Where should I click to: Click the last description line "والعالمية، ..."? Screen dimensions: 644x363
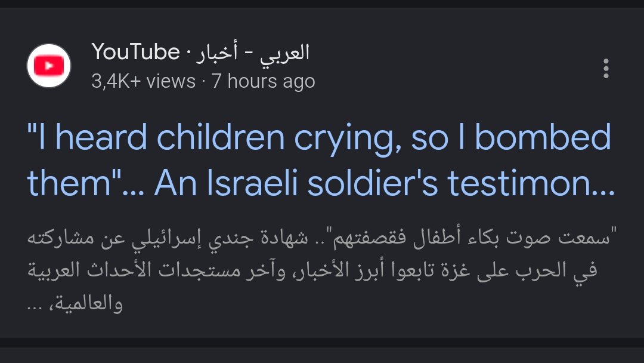(x=75, y=304)
